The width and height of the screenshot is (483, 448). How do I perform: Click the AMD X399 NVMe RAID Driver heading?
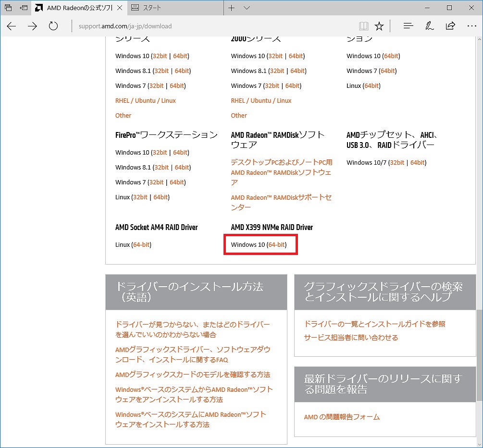272,228
